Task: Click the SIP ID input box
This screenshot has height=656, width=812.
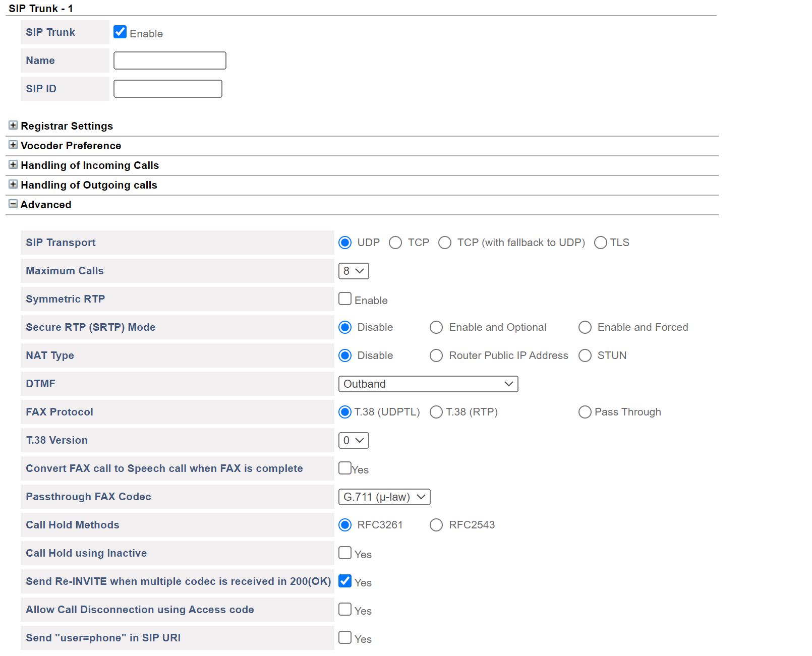Action: pyautogui.click(x=167, y=89)
